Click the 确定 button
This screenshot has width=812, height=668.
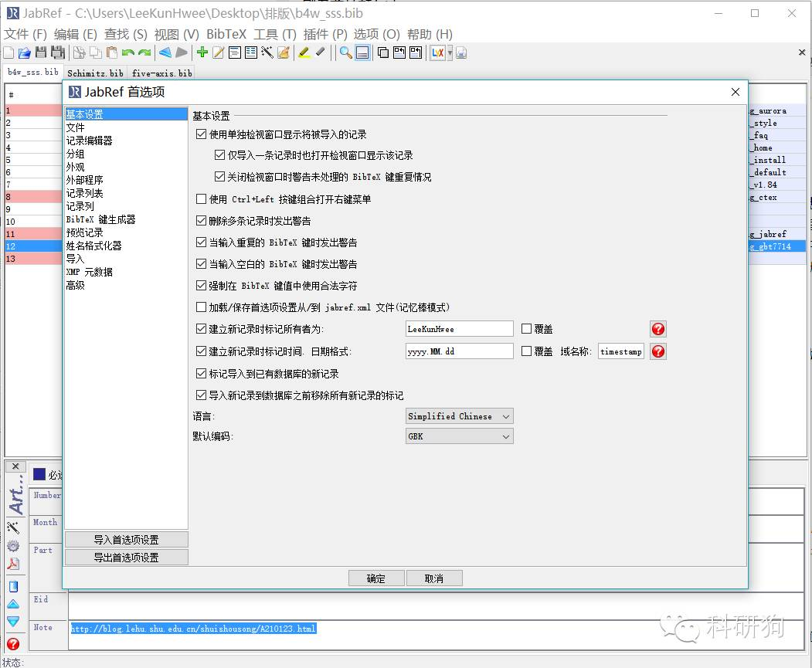(376, 578)
